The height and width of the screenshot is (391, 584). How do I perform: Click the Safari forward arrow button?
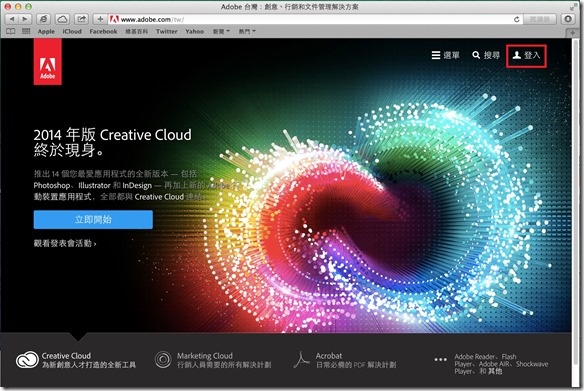[25, 19]
